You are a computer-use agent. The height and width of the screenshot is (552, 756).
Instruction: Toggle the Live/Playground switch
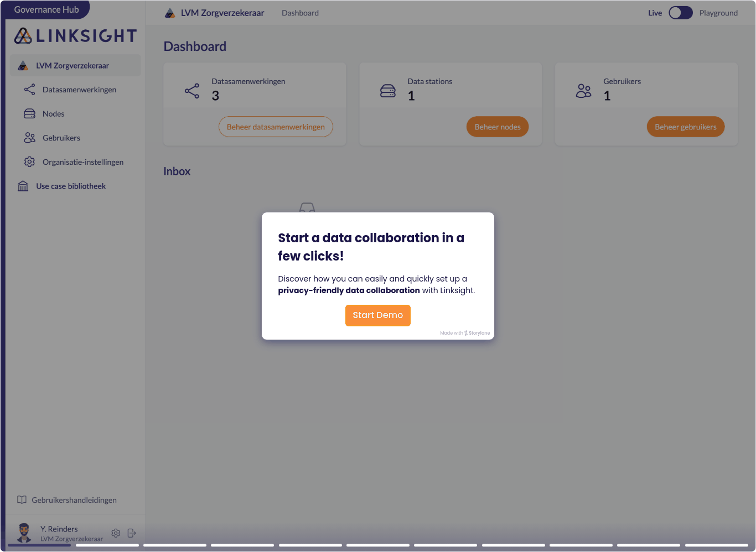(x=681, y=13)
